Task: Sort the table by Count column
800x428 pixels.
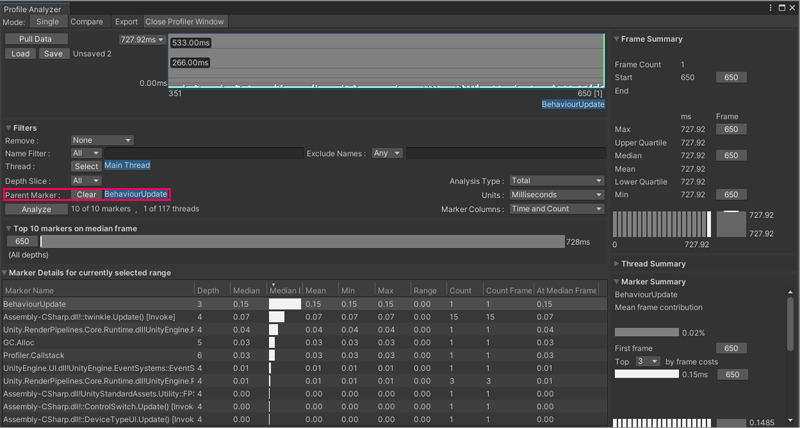Action: [x=460, y=290]
